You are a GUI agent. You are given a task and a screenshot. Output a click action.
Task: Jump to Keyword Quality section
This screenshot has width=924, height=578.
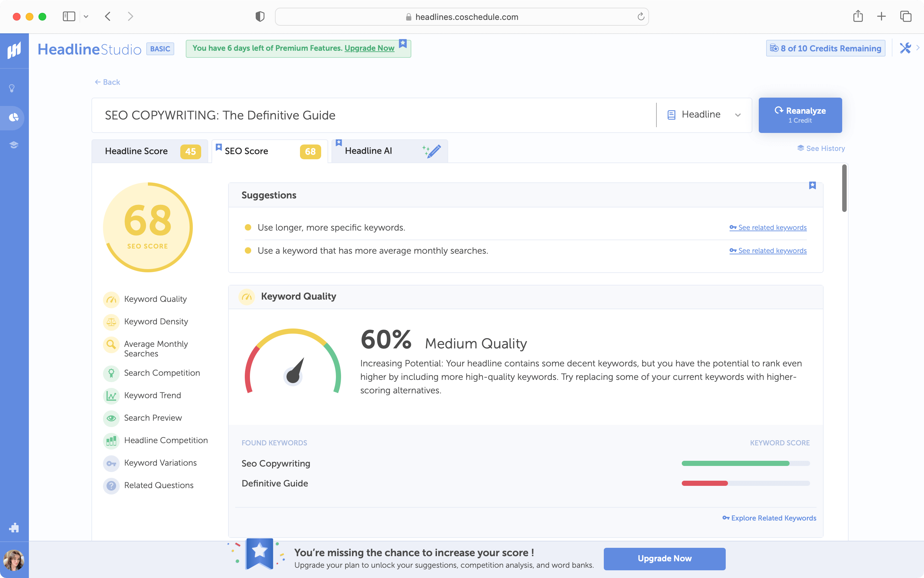(x=145, y=299)
